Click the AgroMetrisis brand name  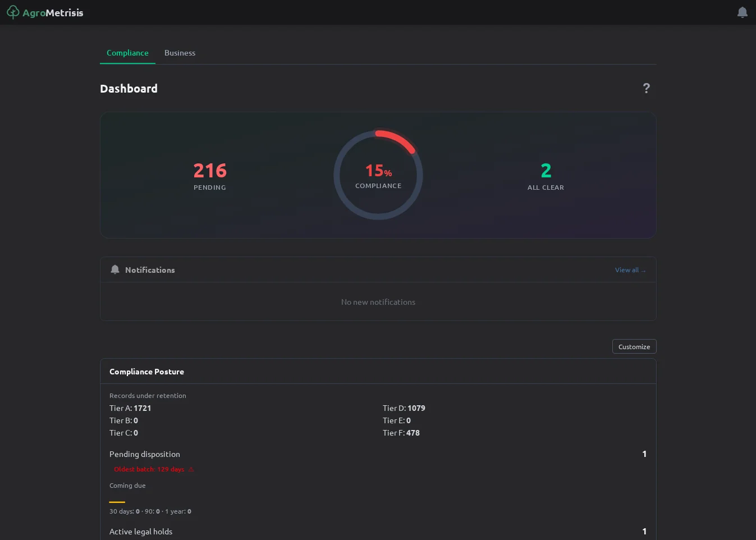tap(53, 13)
